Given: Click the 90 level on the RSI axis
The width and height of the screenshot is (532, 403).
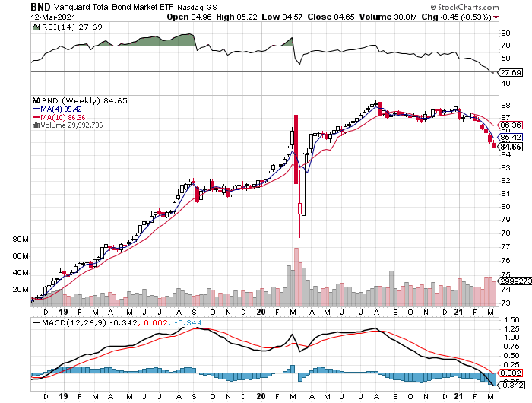Looking at the screenshot, I should tap(505, 33).
